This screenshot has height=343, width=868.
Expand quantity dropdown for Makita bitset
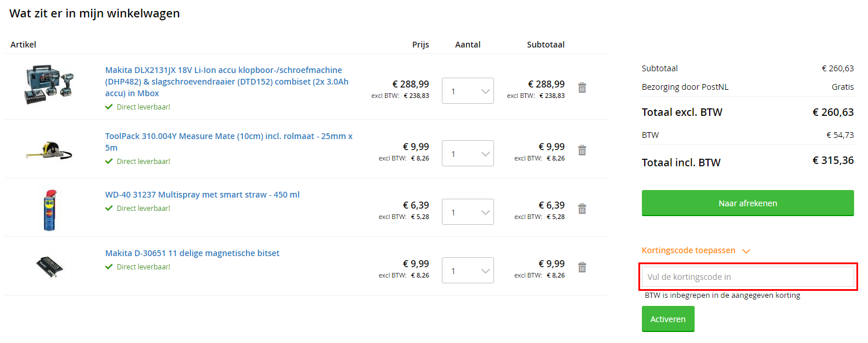tap(468, 271)
